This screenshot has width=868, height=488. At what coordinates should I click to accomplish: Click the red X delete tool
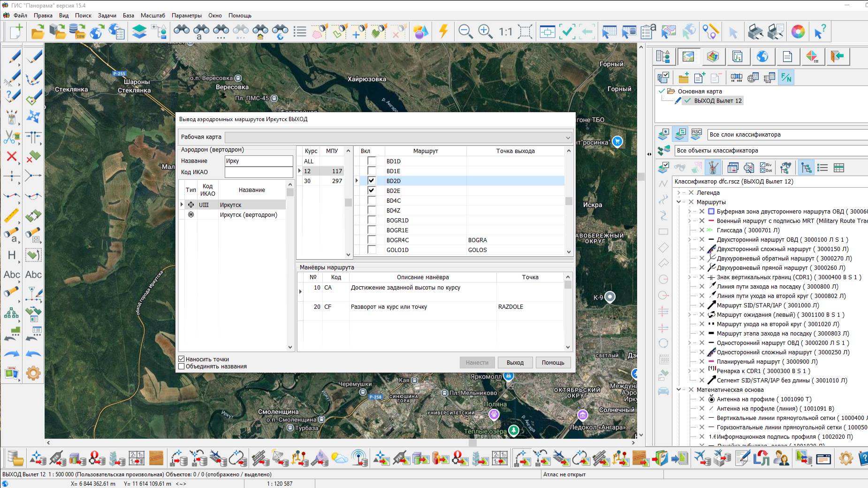pos(11,157)
